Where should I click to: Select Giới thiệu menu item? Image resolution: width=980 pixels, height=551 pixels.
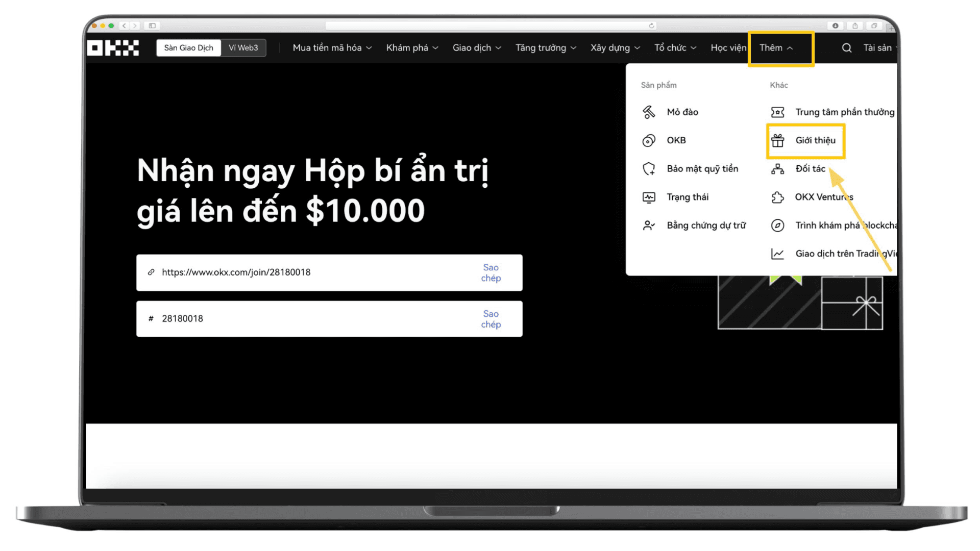tap(815, 140)
